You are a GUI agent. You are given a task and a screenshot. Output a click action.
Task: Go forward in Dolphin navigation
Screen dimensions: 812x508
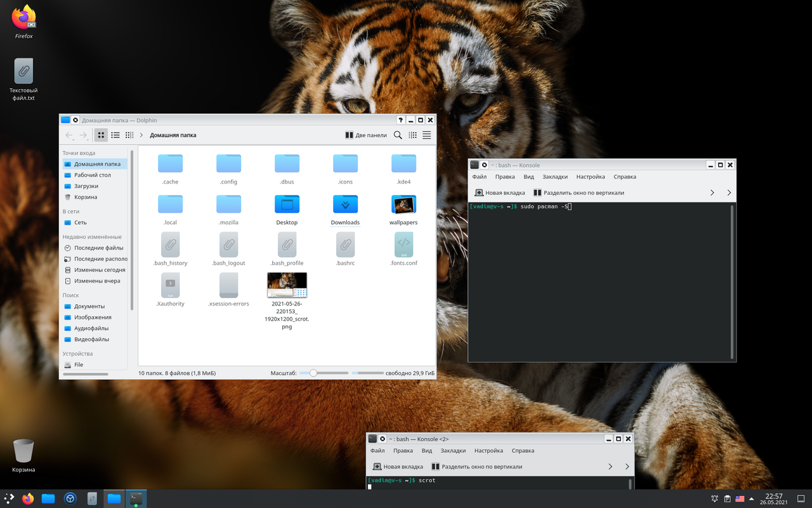click(x=84, y=135)
